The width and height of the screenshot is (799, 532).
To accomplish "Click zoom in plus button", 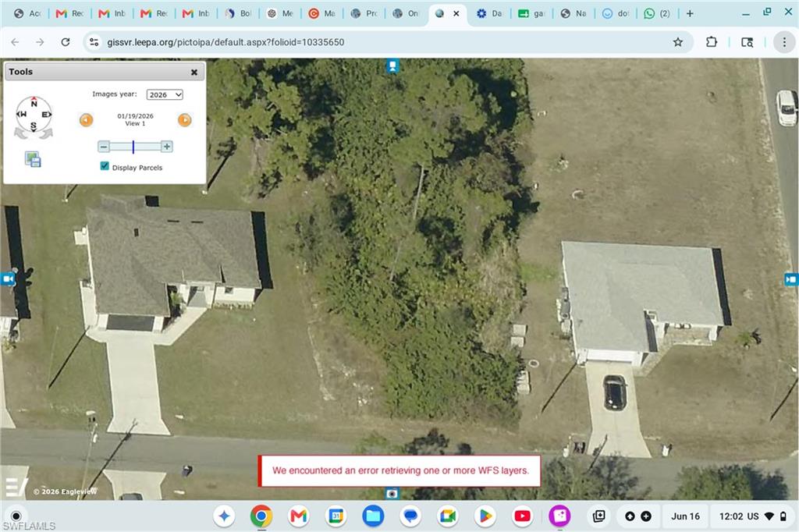I will [167, 147].
